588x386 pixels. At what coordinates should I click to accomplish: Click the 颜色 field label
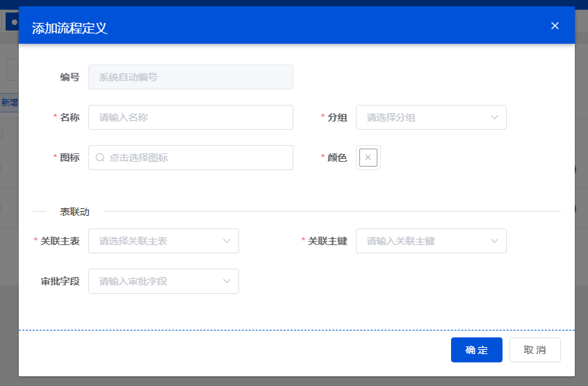tap(337, 158)
